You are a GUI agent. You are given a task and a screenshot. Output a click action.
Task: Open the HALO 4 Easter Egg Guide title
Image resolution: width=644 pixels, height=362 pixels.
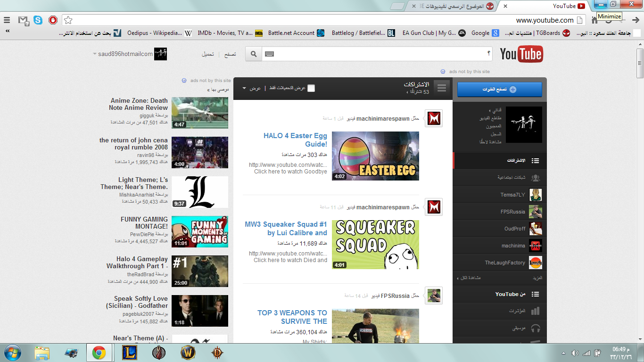295,140
